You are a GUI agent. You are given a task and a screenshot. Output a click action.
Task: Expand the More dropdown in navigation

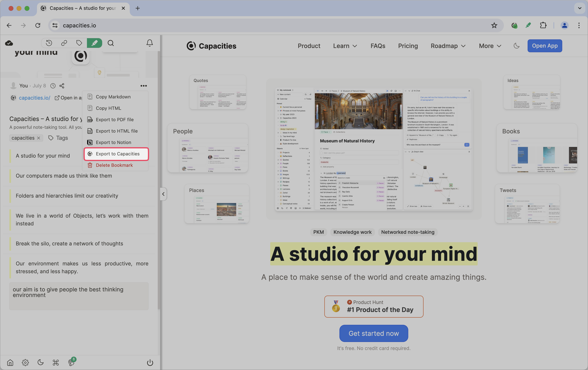coord(490,46)
